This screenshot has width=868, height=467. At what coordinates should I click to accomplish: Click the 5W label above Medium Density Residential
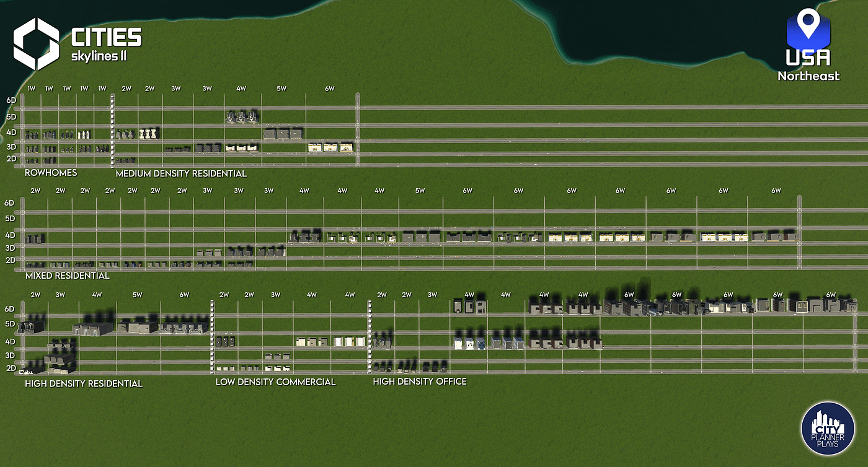click(x=281, y=89)
